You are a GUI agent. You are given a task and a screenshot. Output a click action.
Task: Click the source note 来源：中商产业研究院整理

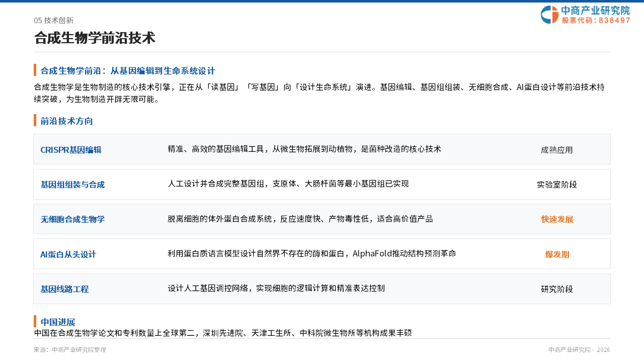point(70,349)
